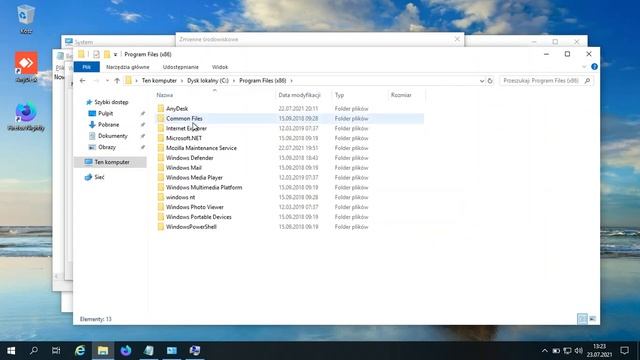This screenshot has height=360, width=640.
Task: Go back with the back arrow
Action: (x=82, y=81)
